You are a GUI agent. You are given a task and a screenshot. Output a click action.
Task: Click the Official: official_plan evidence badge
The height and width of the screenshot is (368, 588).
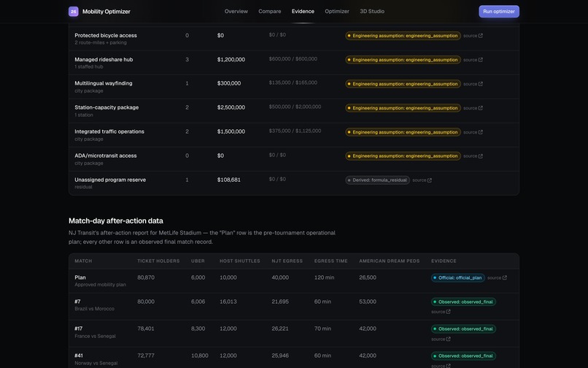click(x=458, y=278)
